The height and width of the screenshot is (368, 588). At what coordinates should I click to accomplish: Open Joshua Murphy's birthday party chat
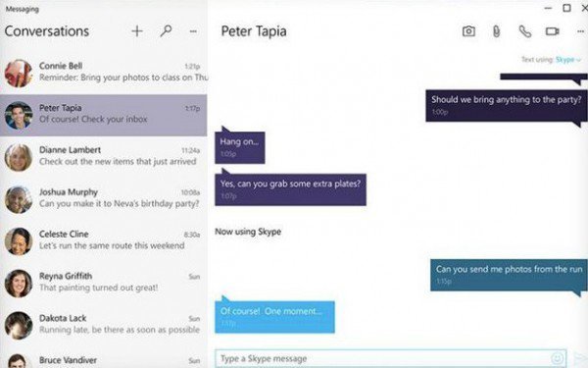[104, 199]
